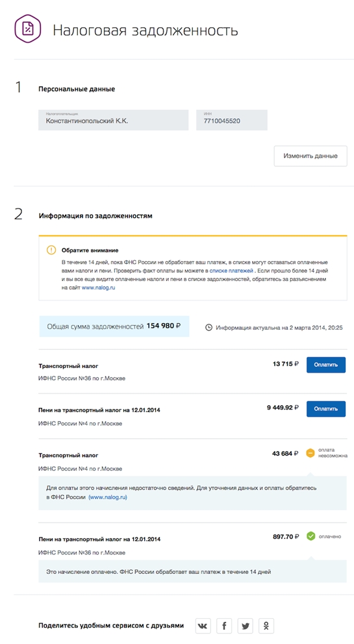Image resolution: width=354 pixels, height=644 pixels.
Task: Click the clock icon beside update time
Action: [x=209, y=327]
